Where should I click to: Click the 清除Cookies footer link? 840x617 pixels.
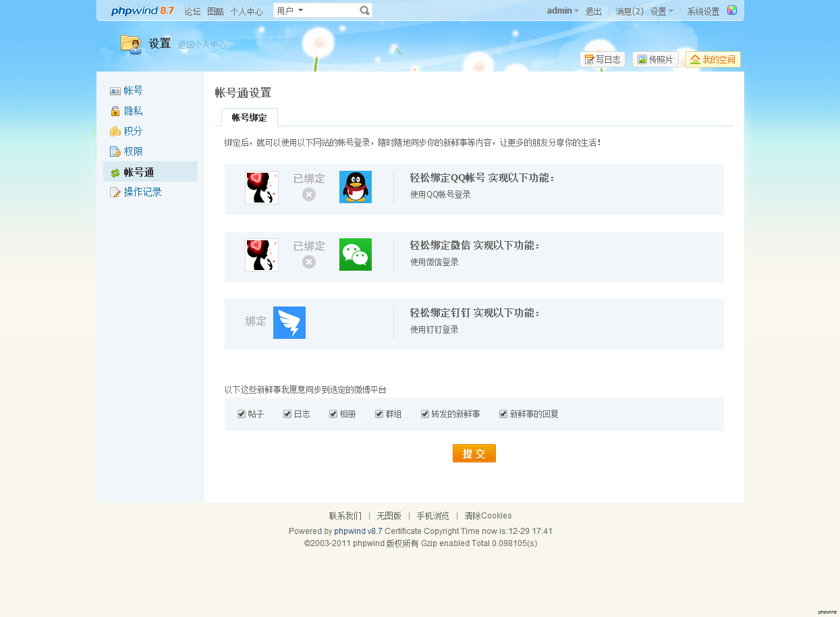coord(488,516)
